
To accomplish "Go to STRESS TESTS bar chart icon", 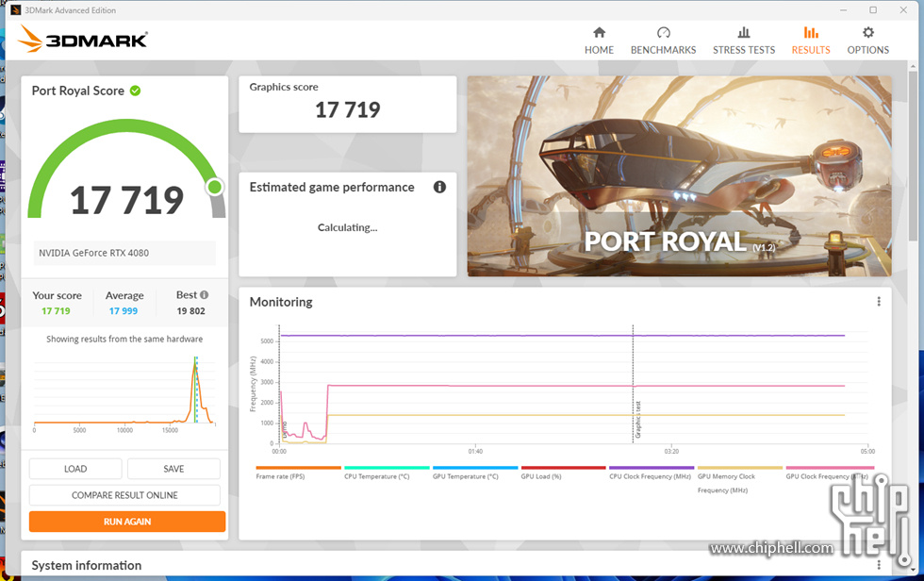I will 743,33.
